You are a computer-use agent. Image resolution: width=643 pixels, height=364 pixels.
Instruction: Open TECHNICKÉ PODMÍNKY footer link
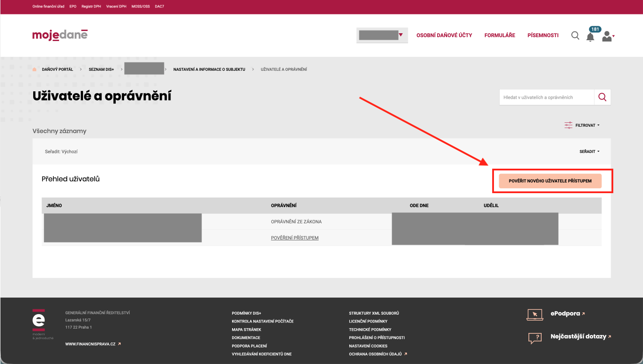[x=370, y=329]
